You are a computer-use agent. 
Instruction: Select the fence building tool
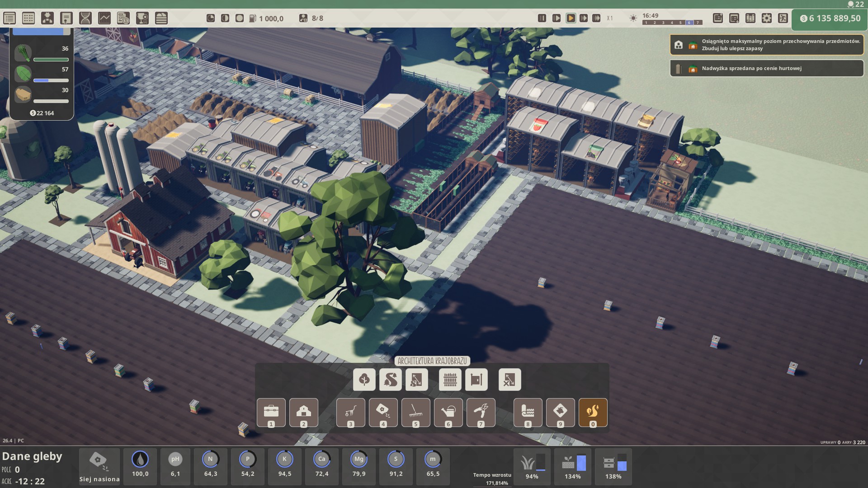click(x=450, y=380)
